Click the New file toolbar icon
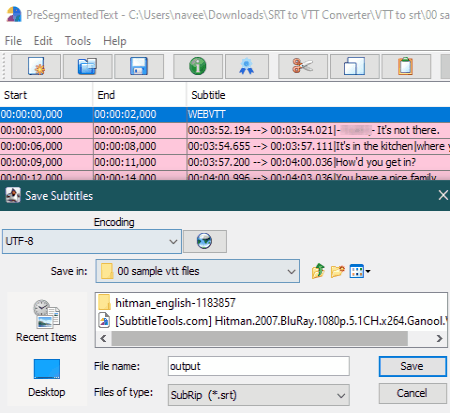This screenshot has height=413, width=450. 36,66
